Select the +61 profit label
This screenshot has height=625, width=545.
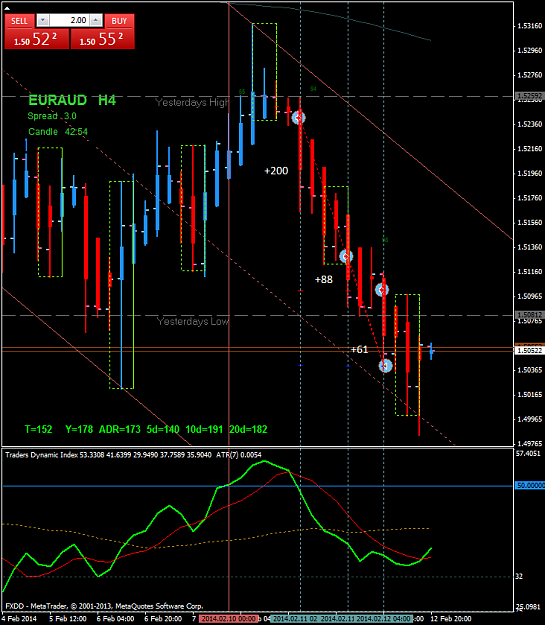click(359, 350)
